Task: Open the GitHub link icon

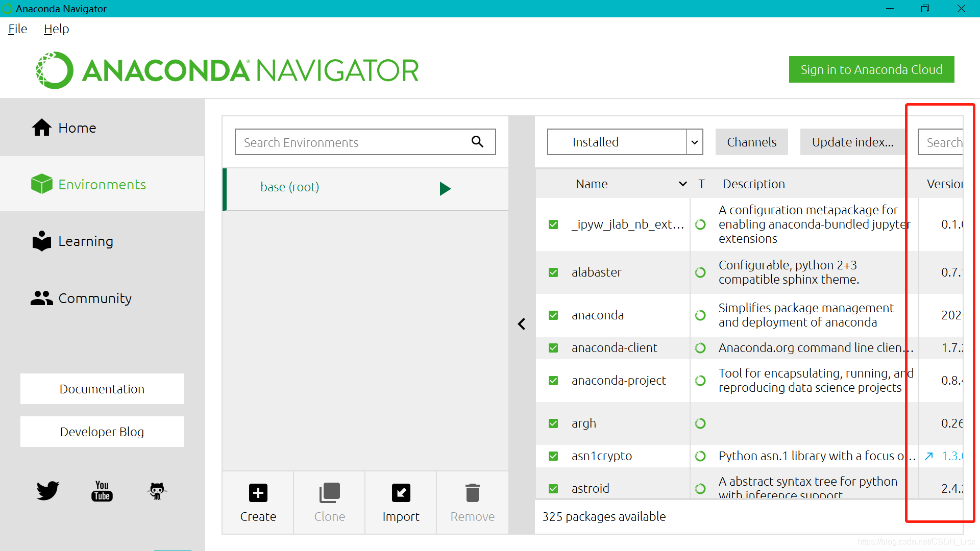Action: point(157,491)
